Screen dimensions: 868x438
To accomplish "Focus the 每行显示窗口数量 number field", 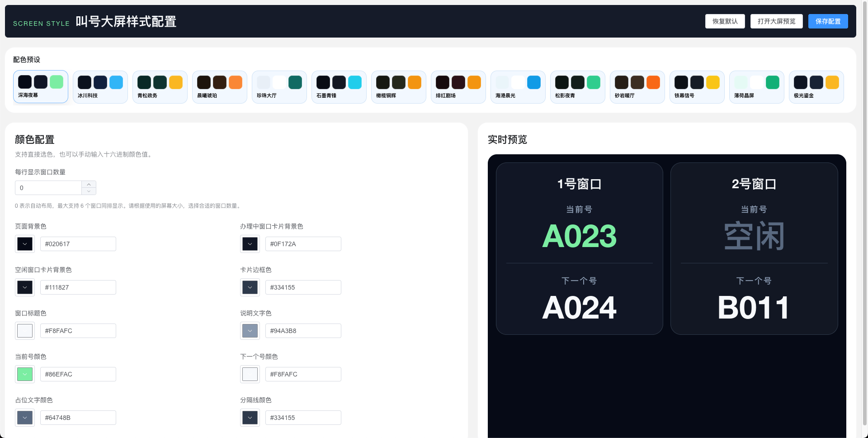I will point(48,188).
